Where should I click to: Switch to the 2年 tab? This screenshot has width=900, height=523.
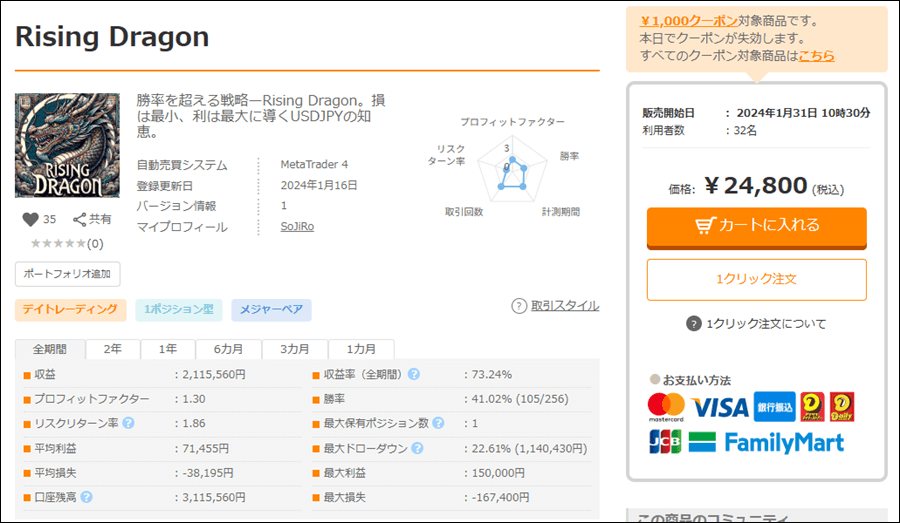(x=113, y=350)
